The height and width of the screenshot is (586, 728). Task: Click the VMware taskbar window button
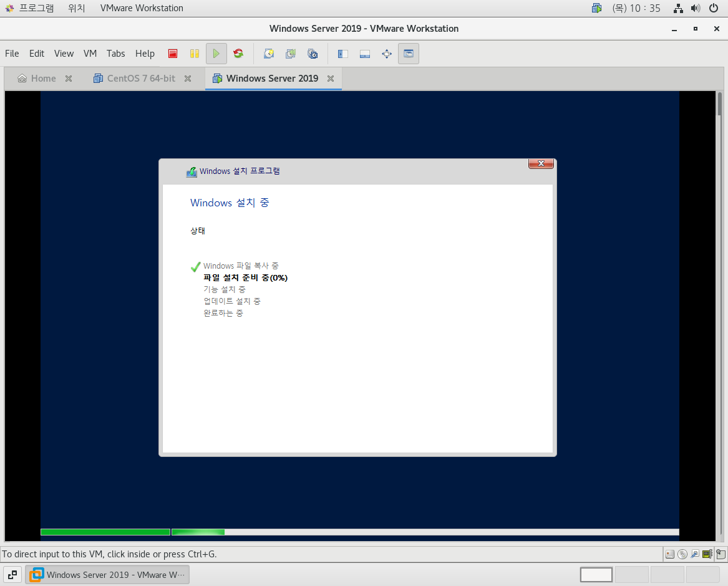pos(107,574)
